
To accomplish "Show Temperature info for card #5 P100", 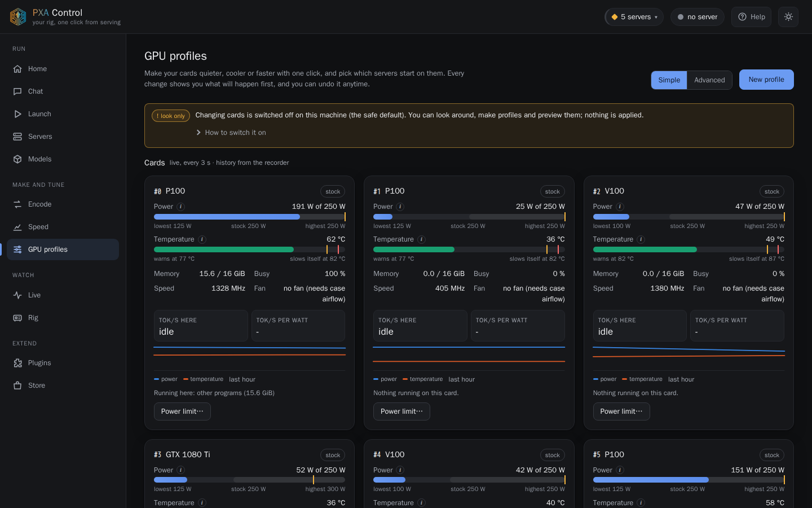I will click(641, 503).
